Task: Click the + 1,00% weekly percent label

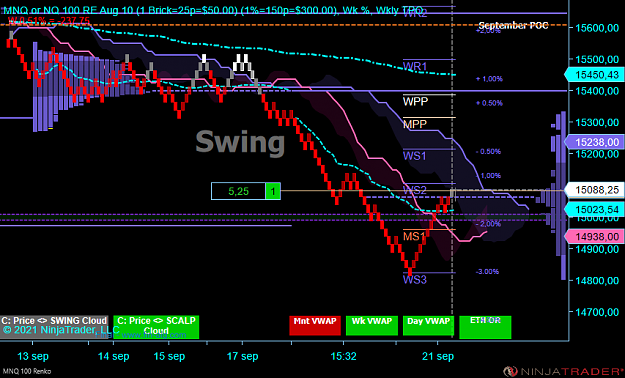Action: click(489, 79)
